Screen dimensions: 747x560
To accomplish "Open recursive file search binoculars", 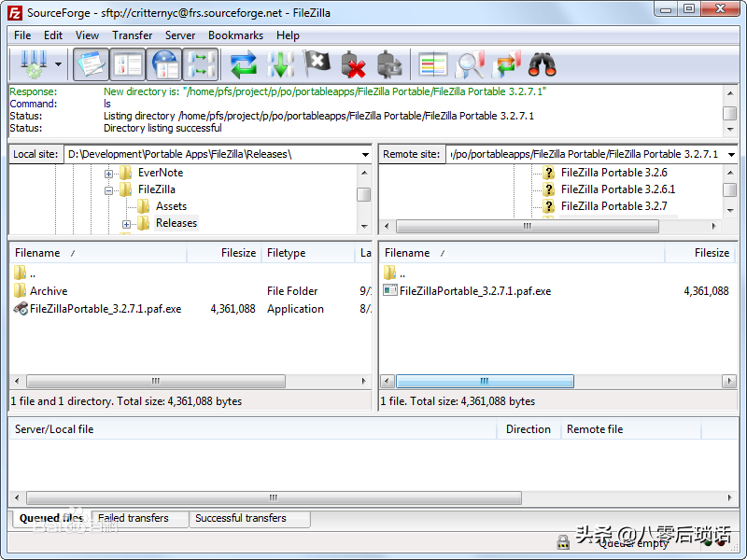I will click(543, 64).
